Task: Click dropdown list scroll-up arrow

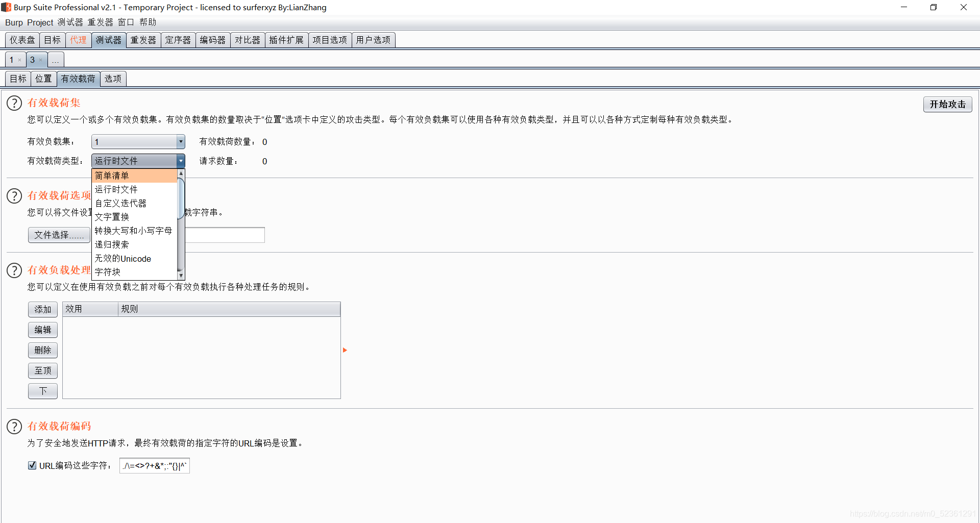Action: 181,173
